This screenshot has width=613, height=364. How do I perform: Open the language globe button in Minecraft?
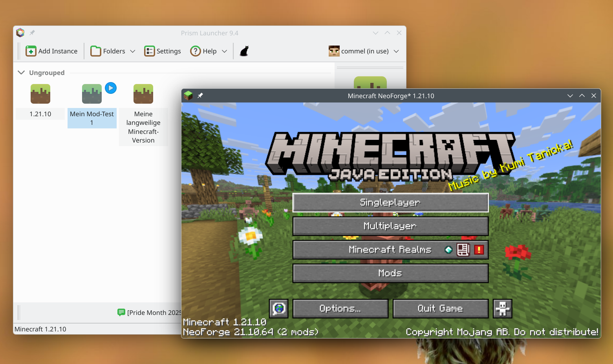pos(279,309)
